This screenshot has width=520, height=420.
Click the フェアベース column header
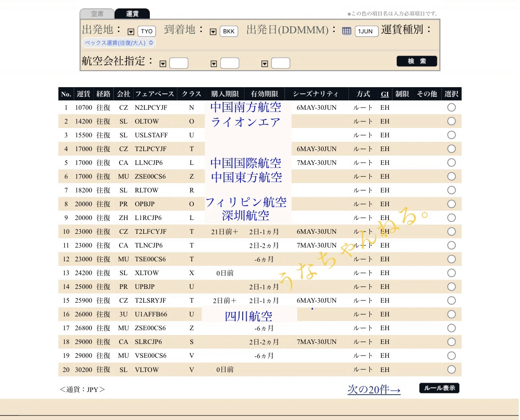point(155,94)
